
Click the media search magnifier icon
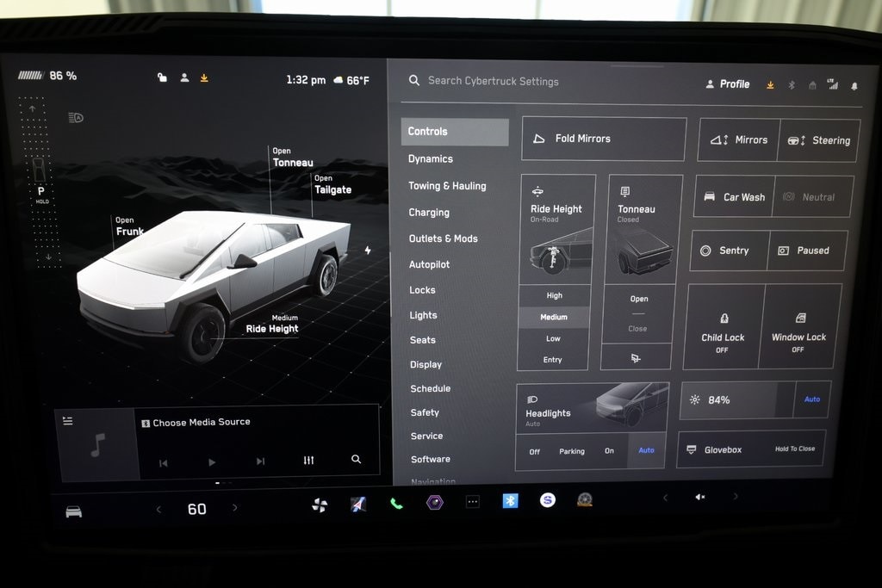point(356,460)
